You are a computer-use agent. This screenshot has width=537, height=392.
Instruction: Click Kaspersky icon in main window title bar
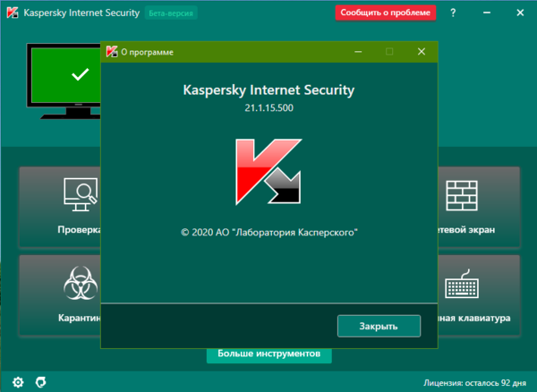click(x=13, y=13)
